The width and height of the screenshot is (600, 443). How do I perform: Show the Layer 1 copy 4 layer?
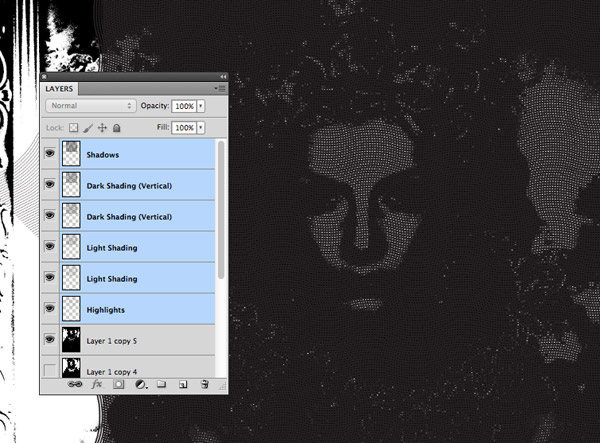(50, 370)
